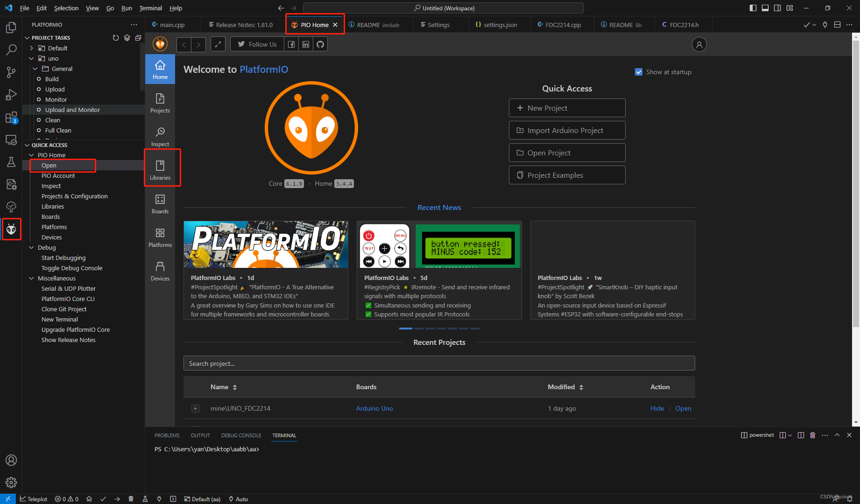The height and width of the screenshot is (504, 860).
Task: Open the File menu
Action: (x=25, y=8)
